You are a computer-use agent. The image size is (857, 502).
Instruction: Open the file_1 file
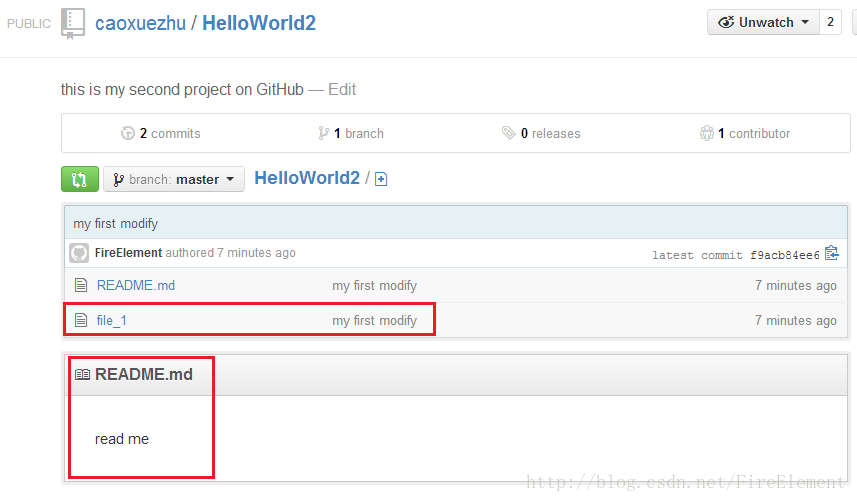[111, 320]
